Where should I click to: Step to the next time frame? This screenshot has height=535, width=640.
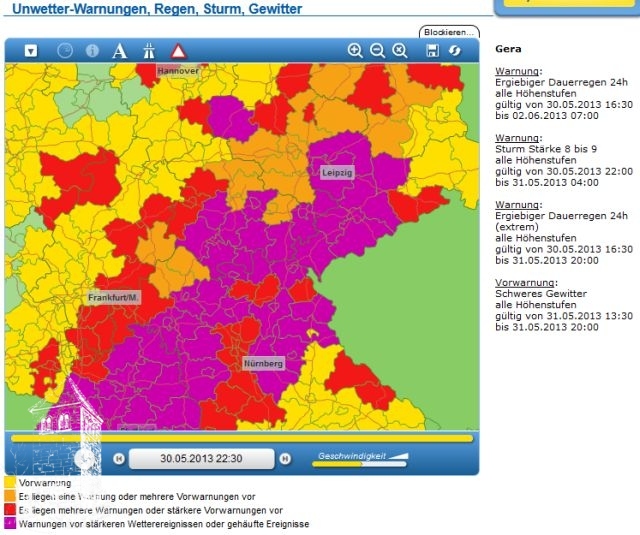285,459
